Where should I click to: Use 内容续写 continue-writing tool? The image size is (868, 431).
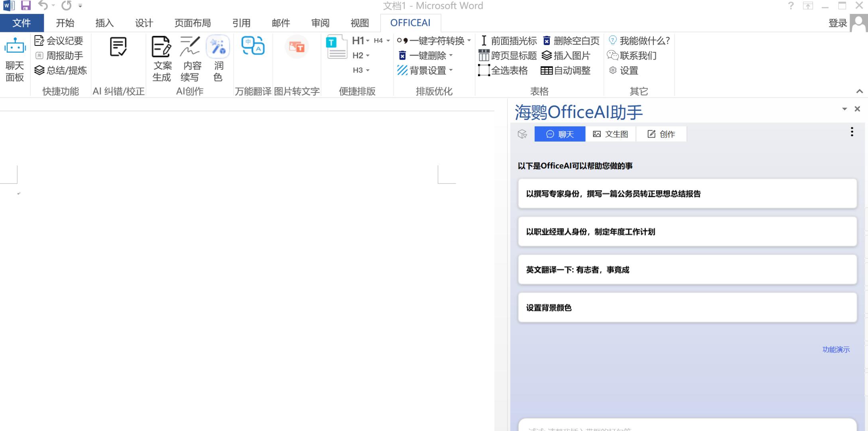click(x=190, y=59)
